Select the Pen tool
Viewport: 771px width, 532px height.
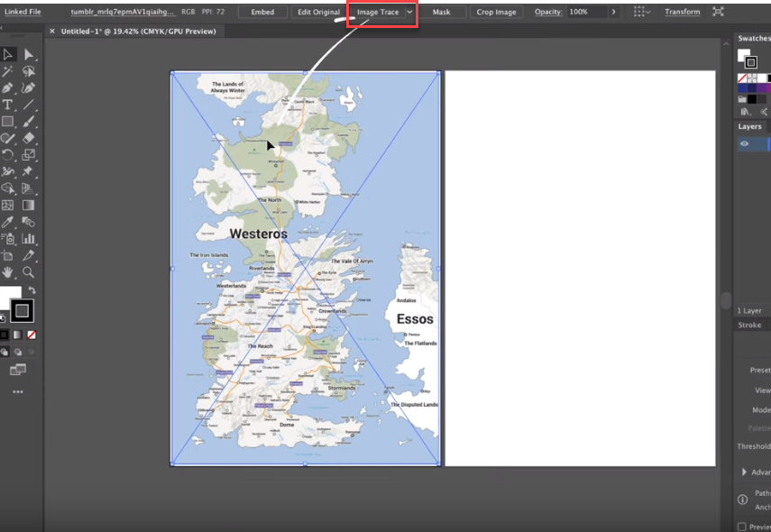pyautogui.click(x=7, y=88)
